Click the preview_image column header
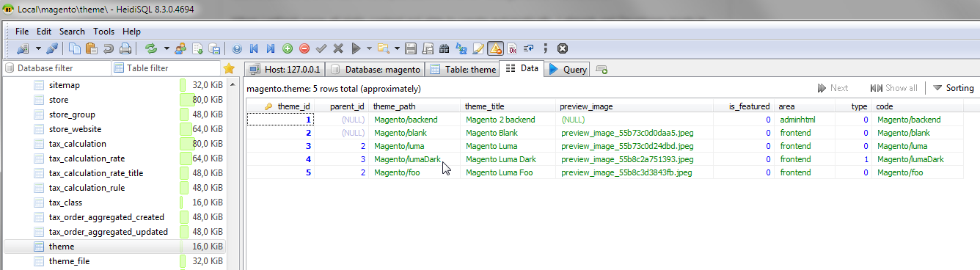Viewport: 980px width, 270px height. pos(635,106)
